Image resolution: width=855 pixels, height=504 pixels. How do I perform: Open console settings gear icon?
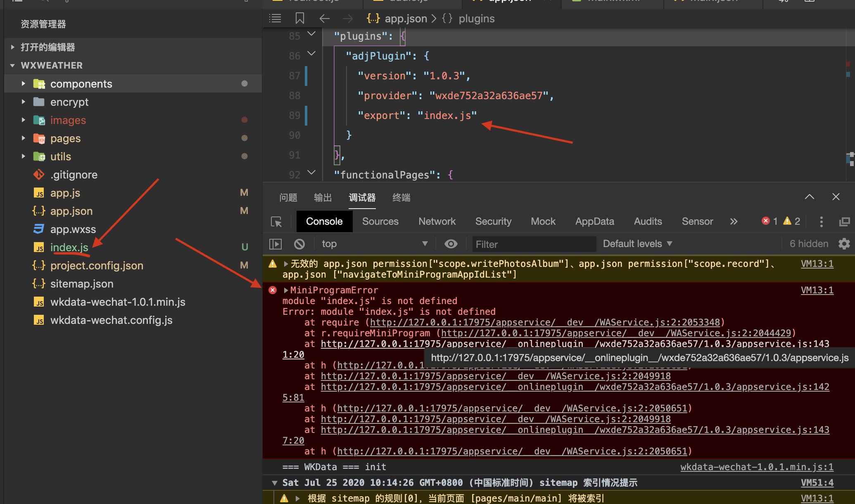pos(844,244)
